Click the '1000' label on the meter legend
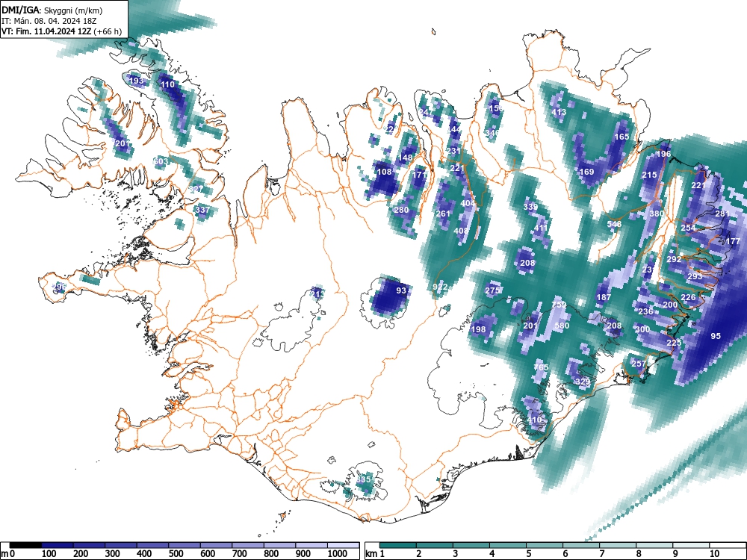Viewport: 747px width, 560px height. [338, 554]
